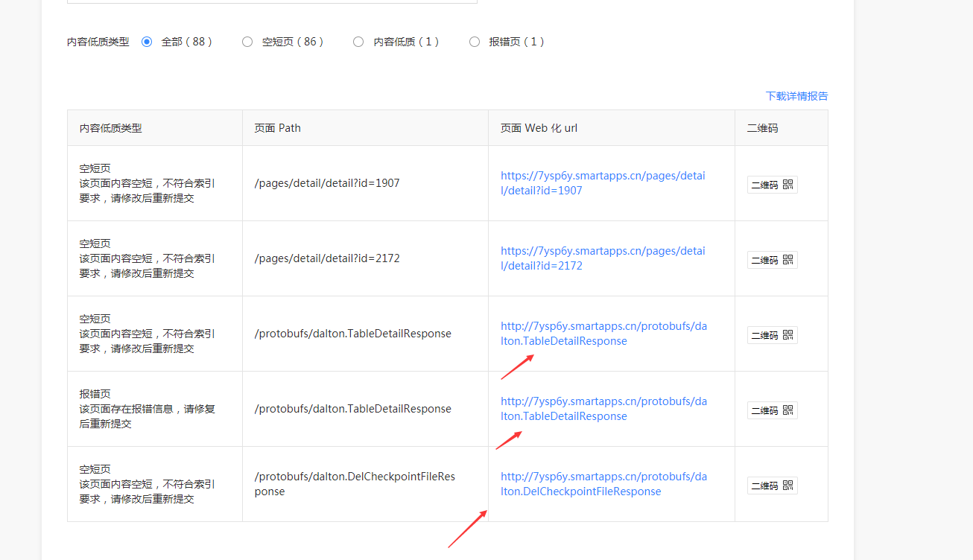Viewport: 973px width, 560px height.
Task: Click the input box above the filters
Action: pos(272,1)
